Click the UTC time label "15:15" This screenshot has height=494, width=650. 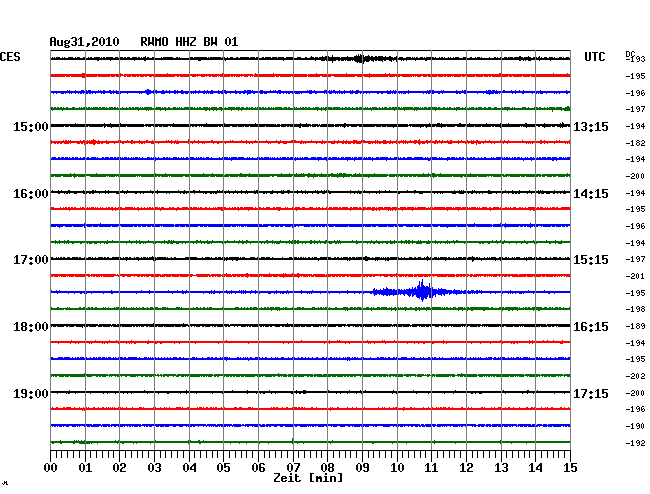[591, 260]
